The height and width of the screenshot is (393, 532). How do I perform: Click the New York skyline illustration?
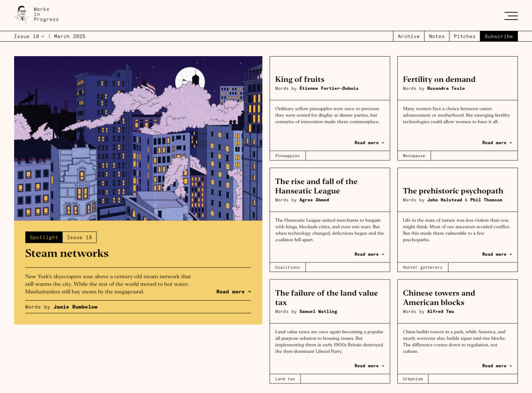138,138
